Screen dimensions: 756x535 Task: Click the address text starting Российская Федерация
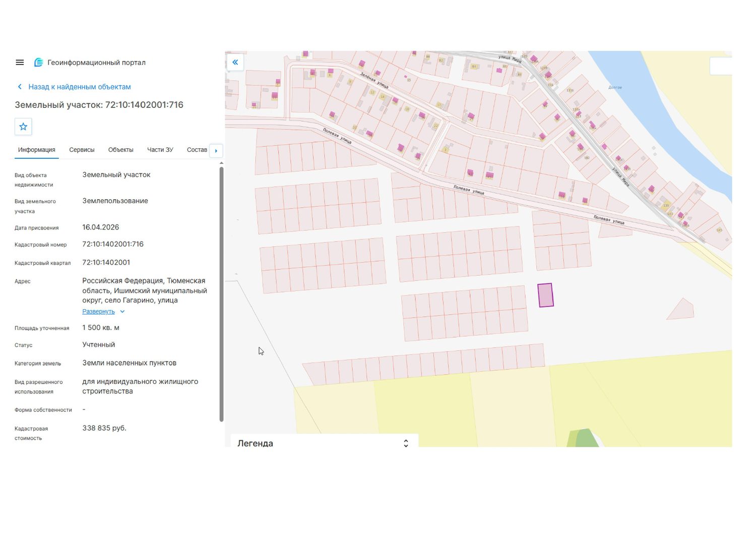145,290
